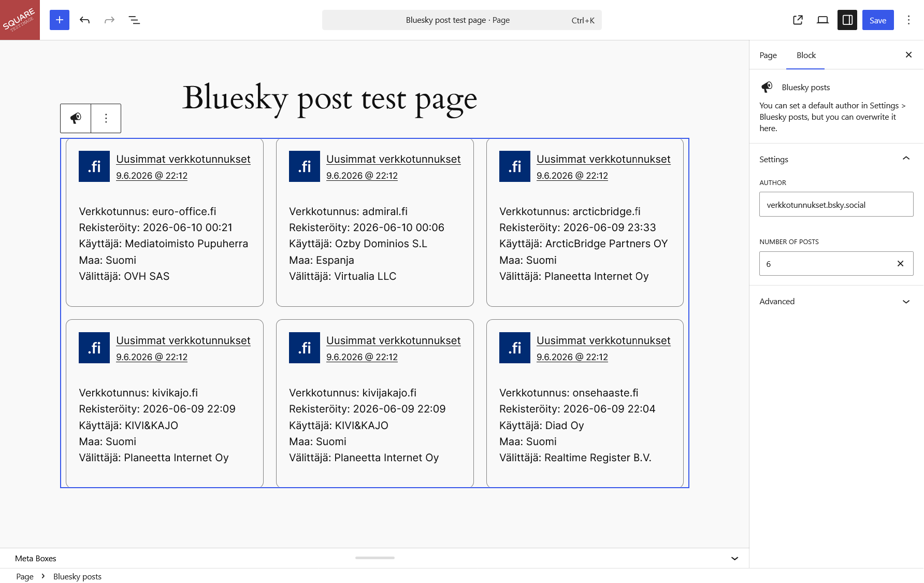The height and width of the screenshot is (583, 924).
Task: Select Page in the breadcrumb
Action: (x=25, y=576)
